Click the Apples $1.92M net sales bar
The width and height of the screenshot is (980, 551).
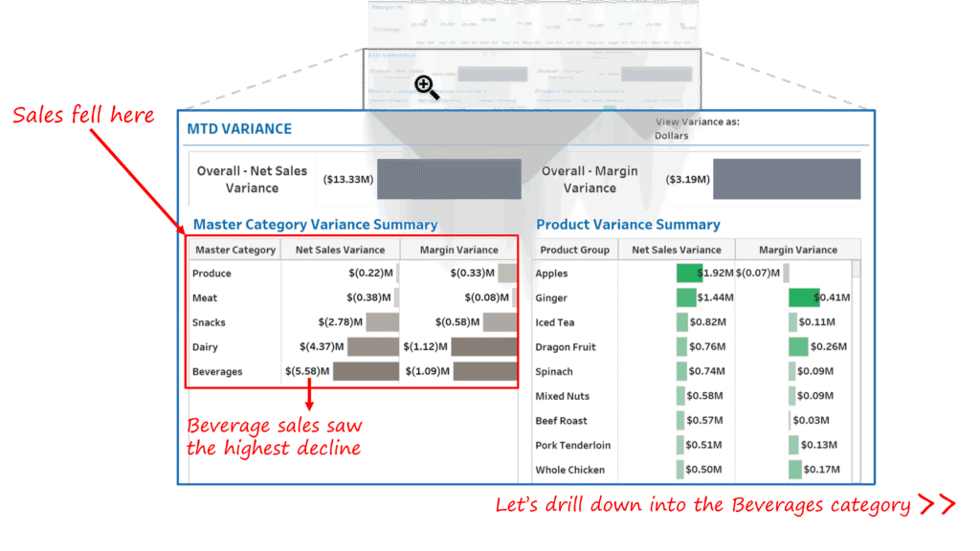pyautogui.click(x=689, y=273)
